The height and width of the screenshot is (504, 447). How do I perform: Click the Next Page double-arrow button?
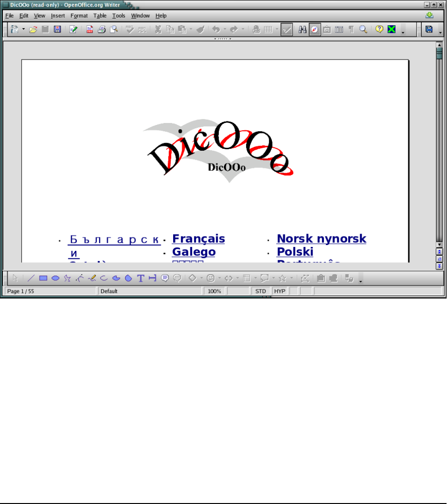coord(439,267)
